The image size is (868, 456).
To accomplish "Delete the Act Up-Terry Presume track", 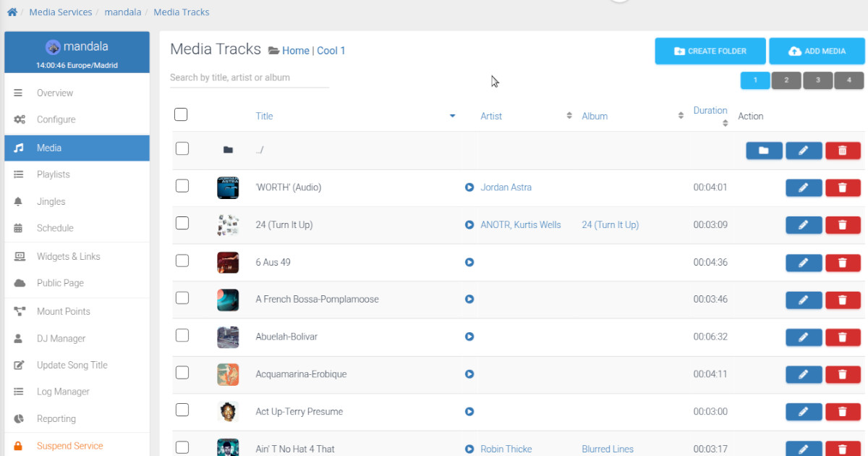I will (843, 412).
